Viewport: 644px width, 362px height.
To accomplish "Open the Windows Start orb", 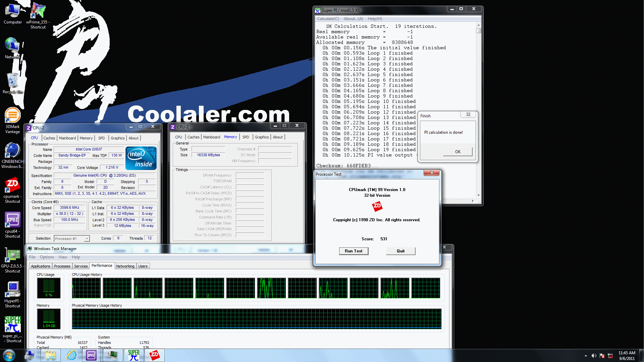I will pyautogui.click(x=9, y=355).
